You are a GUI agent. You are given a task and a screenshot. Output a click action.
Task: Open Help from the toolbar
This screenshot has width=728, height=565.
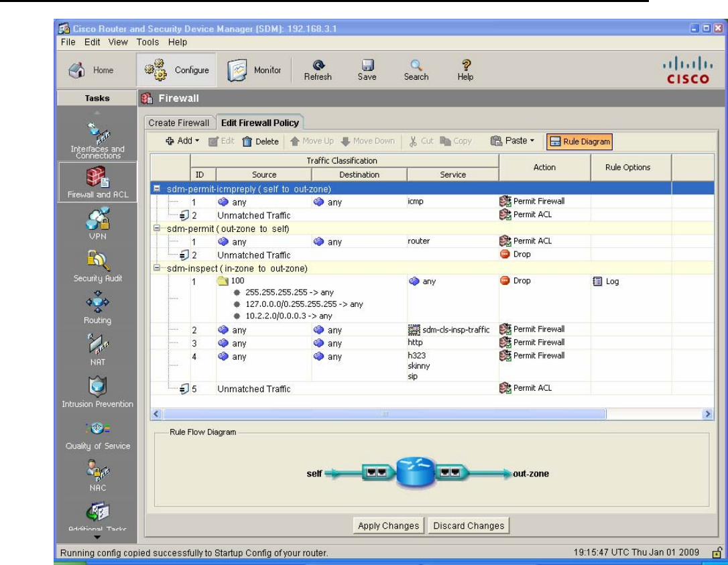465,70
